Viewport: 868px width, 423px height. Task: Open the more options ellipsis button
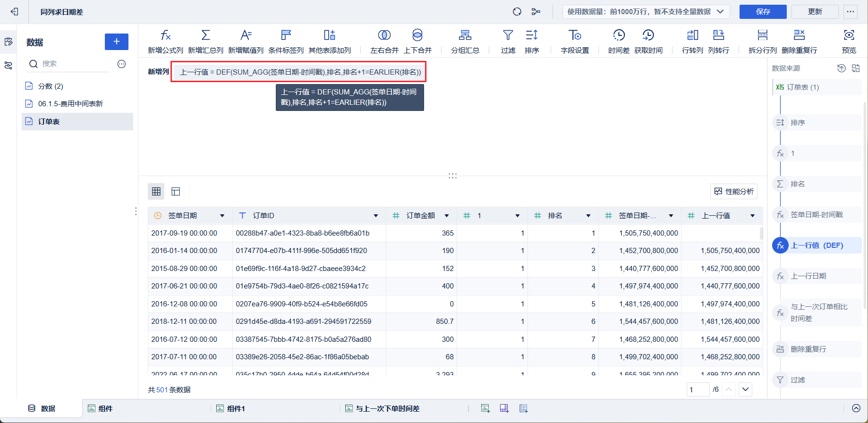(x=851, y=12)
